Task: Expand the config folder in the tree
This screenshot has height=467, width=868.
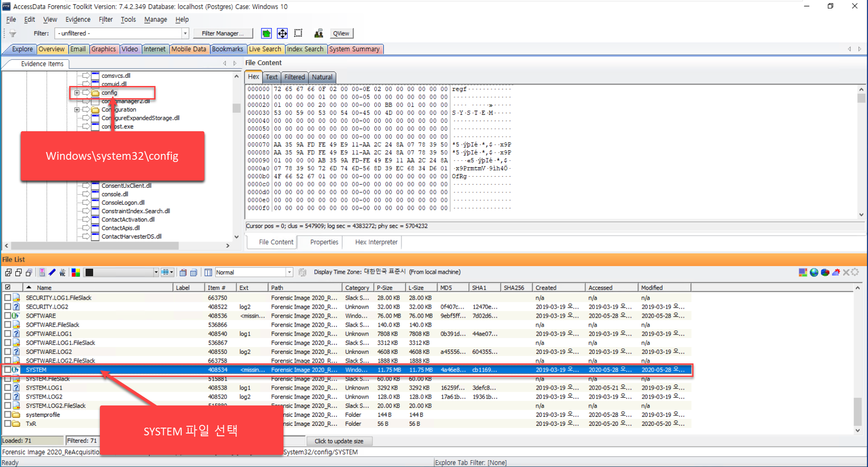Action: 77,93
